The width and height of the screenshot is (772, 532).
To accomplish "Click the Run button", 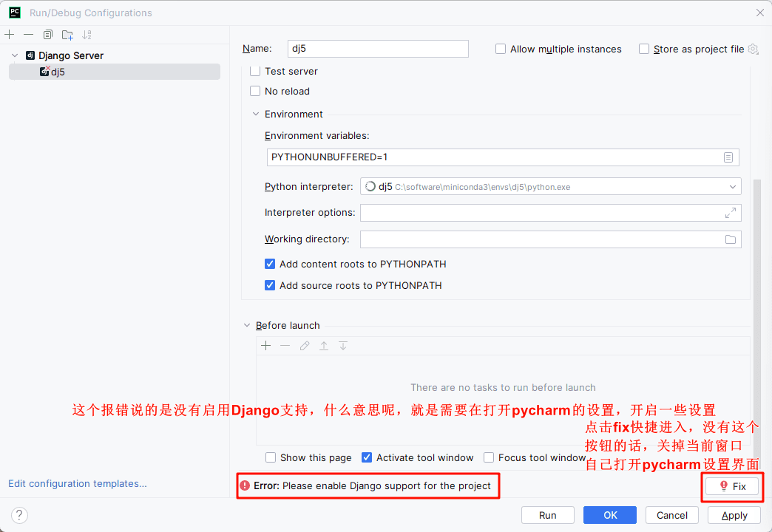I will click(x=547, y=515).
